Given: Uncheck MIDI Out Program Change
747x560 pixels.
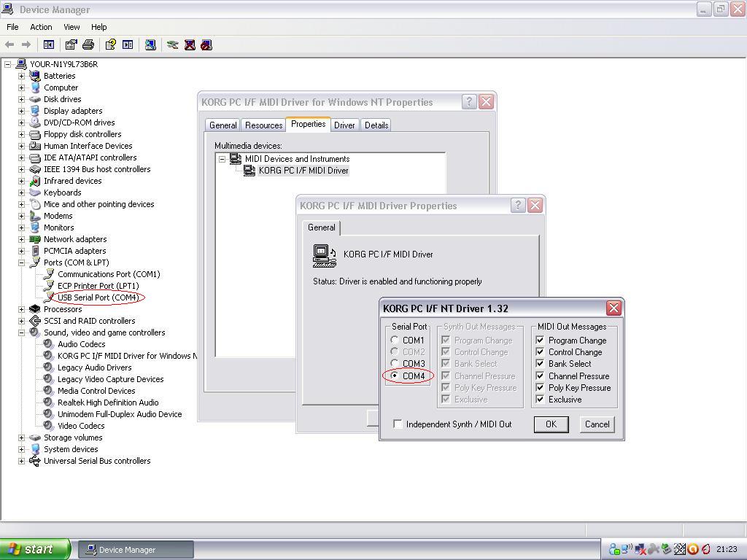Looking at the screenshot, I should tap(540, 340).
